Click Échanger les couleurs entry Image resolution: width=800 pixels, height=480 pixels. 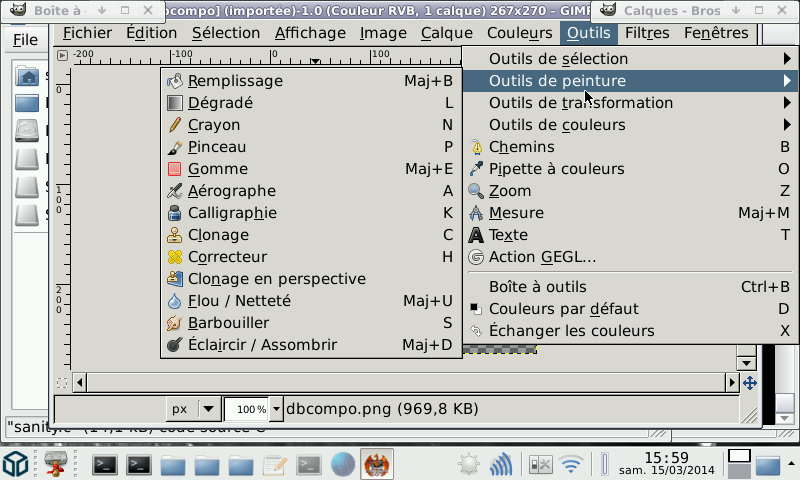click(x=571, y=331)
